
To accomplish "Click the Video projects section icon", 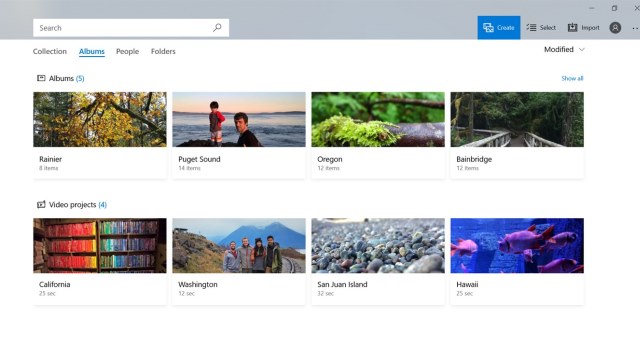I will click(41, 204).
